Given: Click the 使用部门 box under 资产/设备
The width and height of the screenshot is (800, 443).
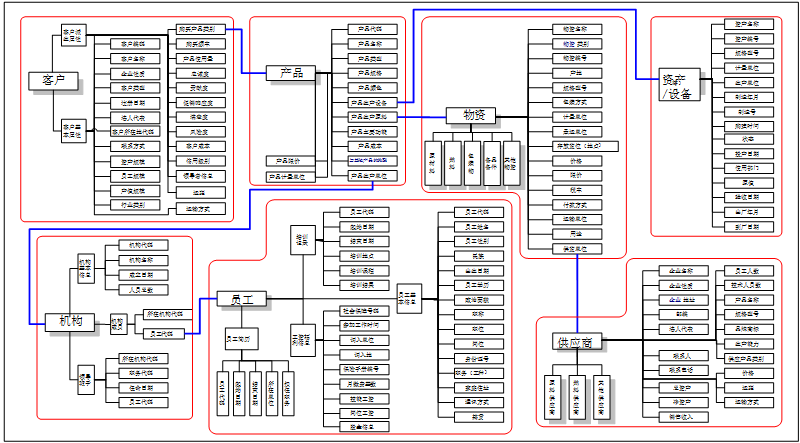Looking at the screenshot, I should (749, 168).
